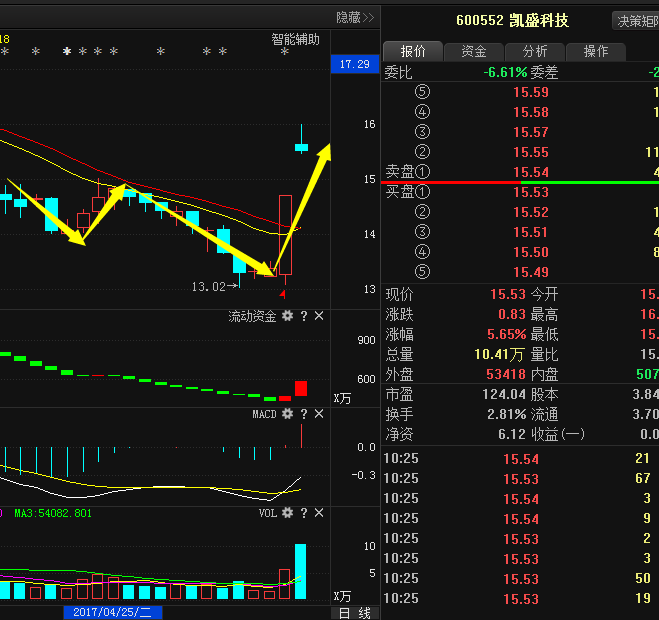Open settings gear for MACD indicator

click(287, 414)
